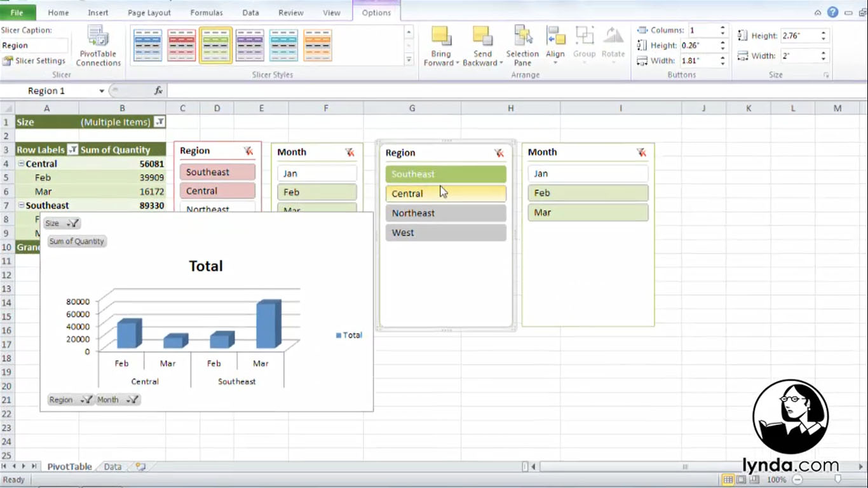Clear filter on large Month slicer
Viewport: 868px width, 488px height.
pyautogui.click(x=642, y=152)
